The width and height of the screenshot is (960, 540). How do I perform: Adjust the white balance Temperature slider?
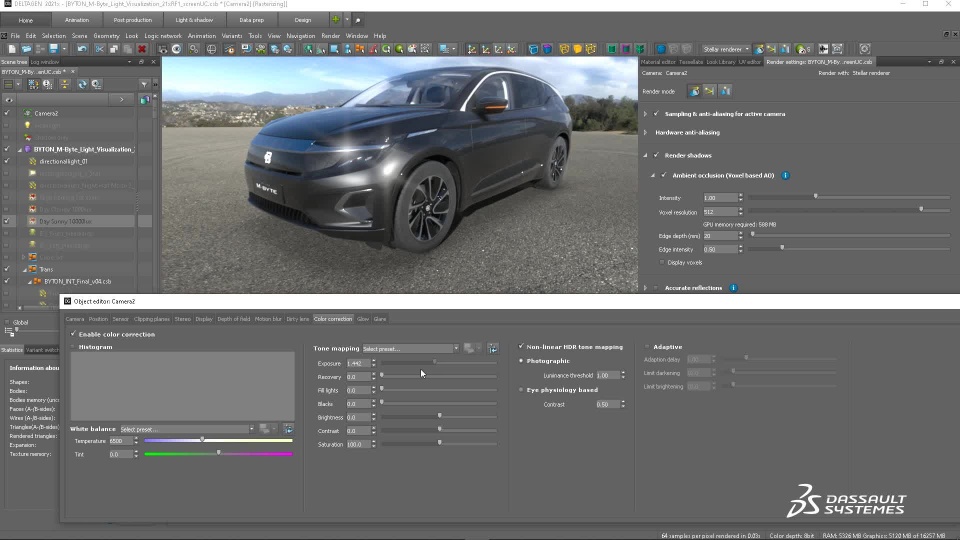coord(202,440)
